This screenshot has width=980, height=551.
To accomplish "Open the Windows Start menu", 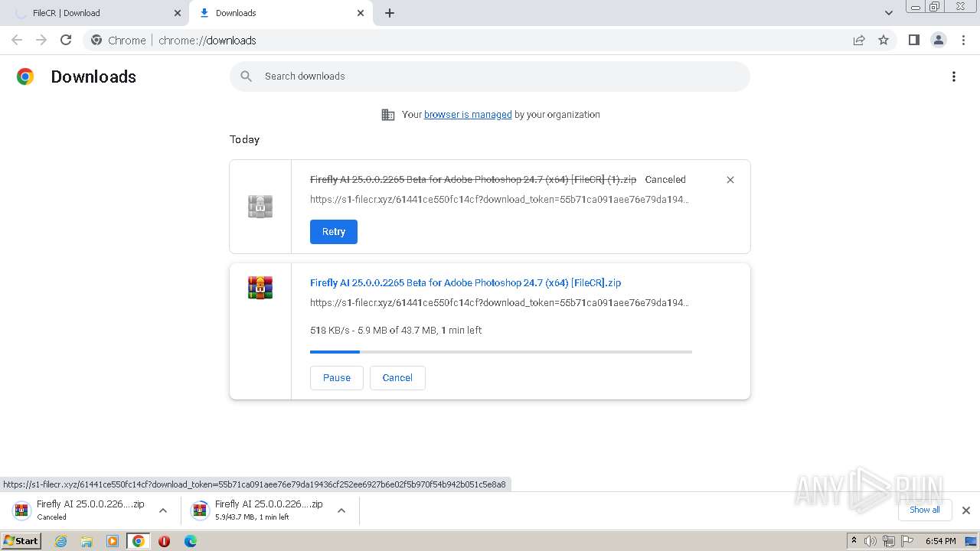I will tap(21, 540).
